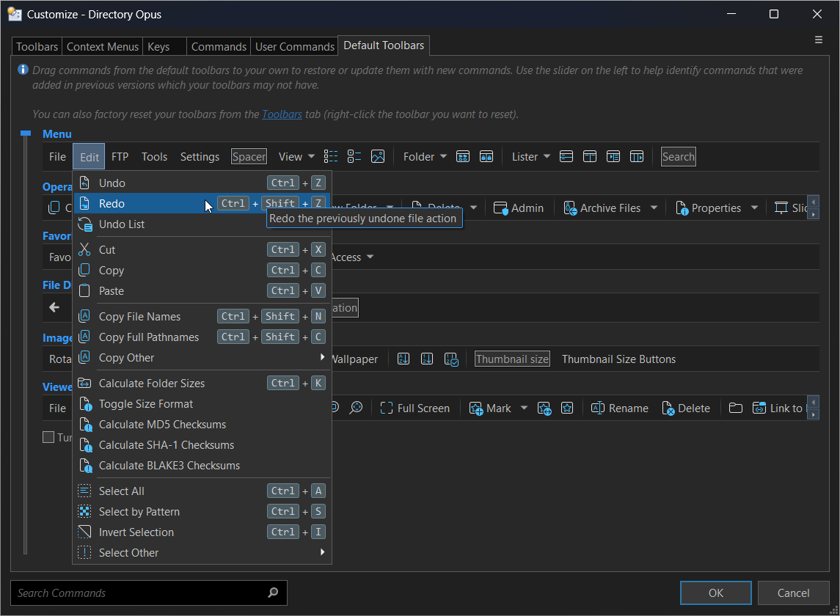
Task: Click the Calculate MD5 Checksums icon
Action: pos(84,425)
